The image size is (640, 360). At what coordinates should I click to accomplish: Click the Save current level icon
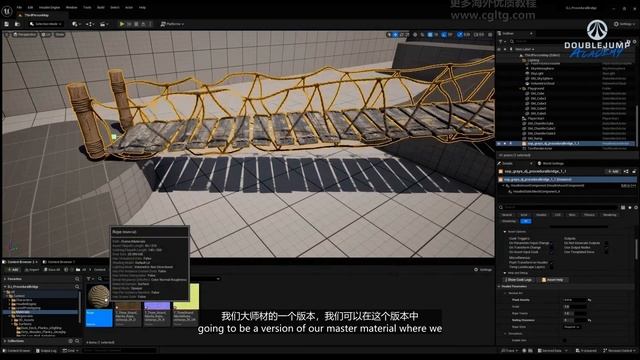7,24
